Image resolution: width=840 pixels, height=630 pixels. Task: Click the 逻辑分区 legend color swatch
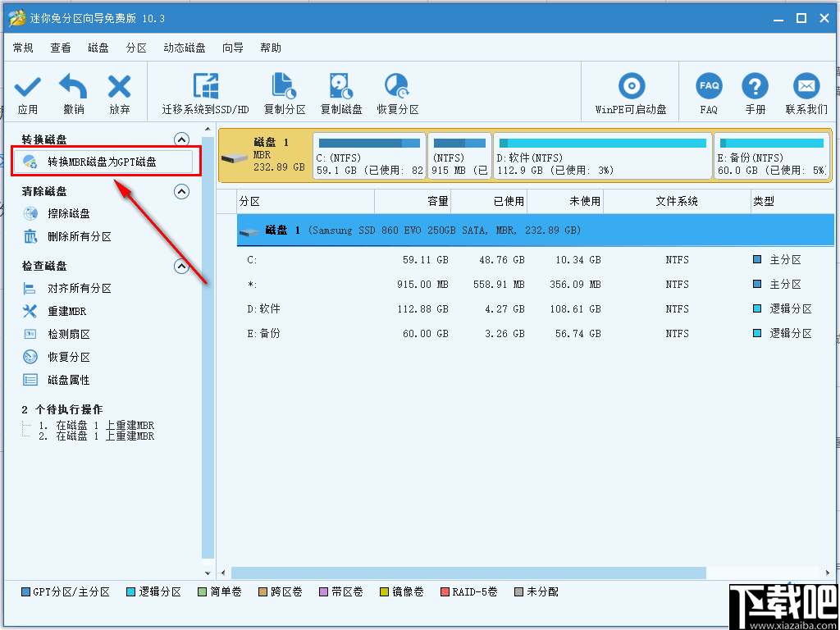(130, 591)
